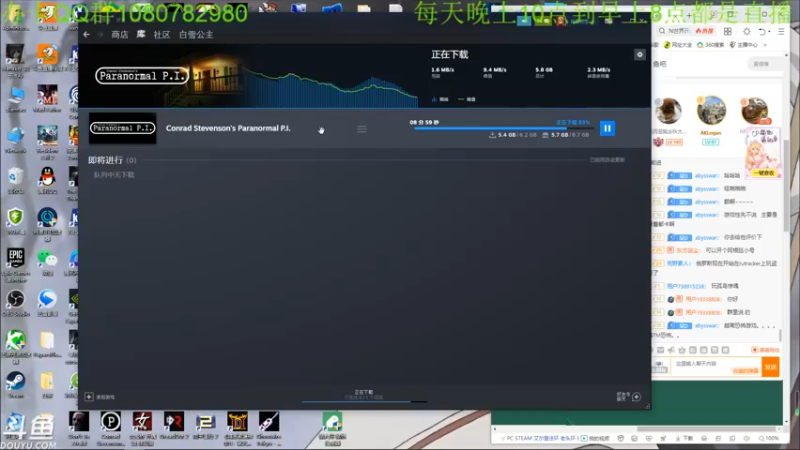Click the chat message input field
This screenshot has width=800, height=450.
point(715,367)
